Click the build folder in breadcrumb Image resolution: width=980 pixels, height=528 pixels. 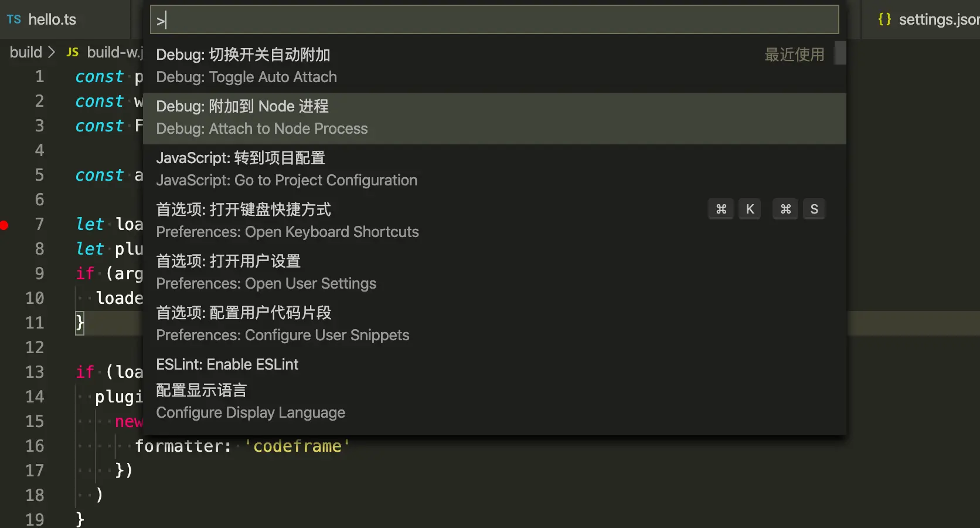point(26,52)
